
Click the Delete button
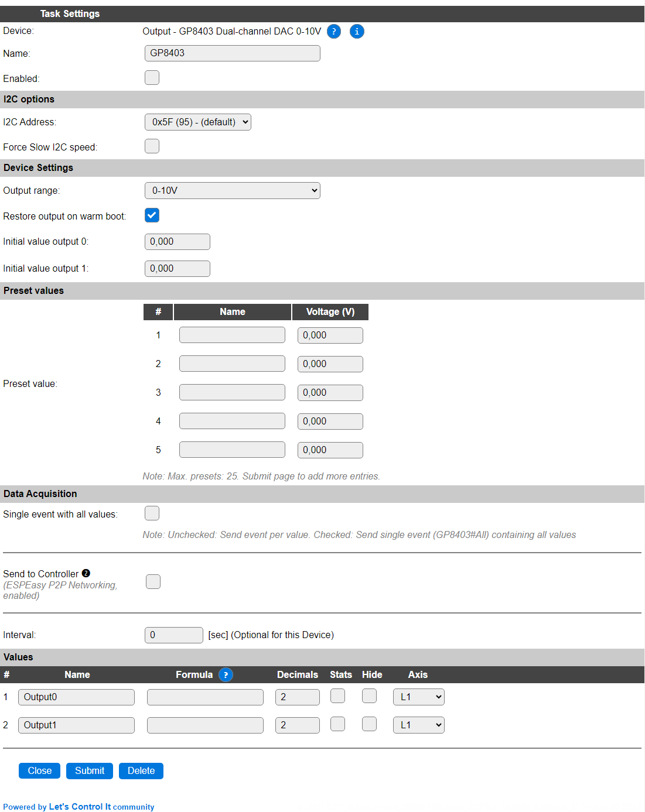(x=141, y=771)
